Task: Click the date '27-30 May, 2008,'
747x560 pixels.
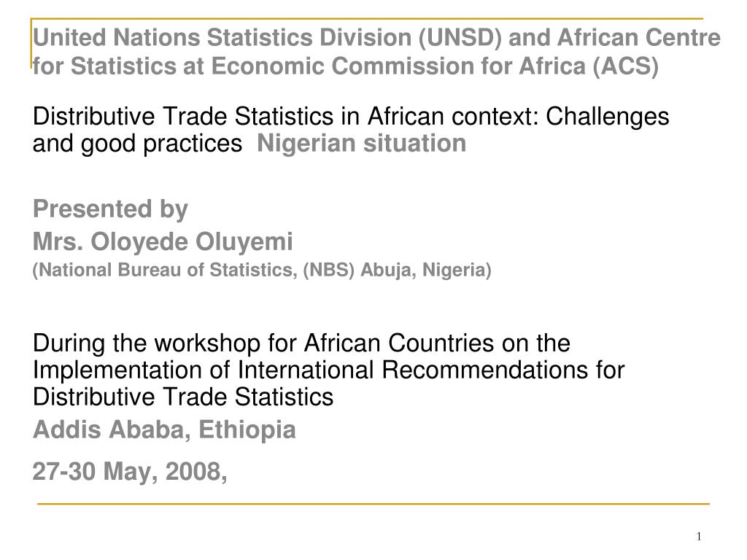Action: [130, 472]
